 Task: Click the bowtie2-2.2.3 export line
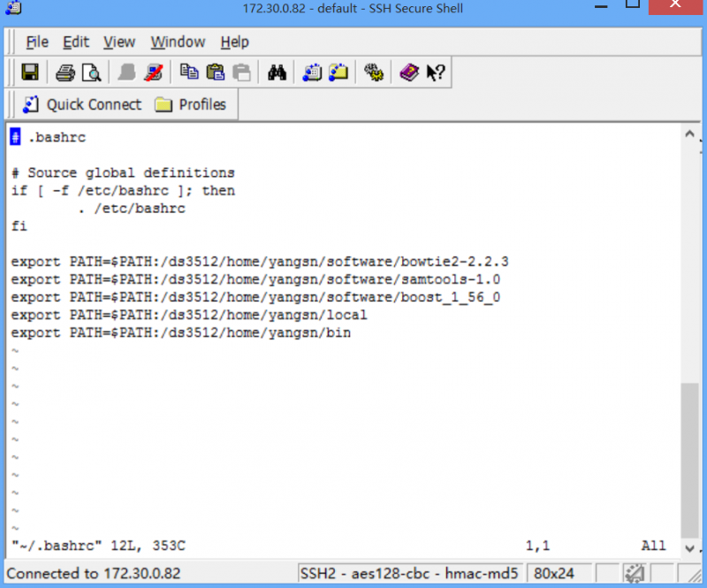[x=260, y=262]
